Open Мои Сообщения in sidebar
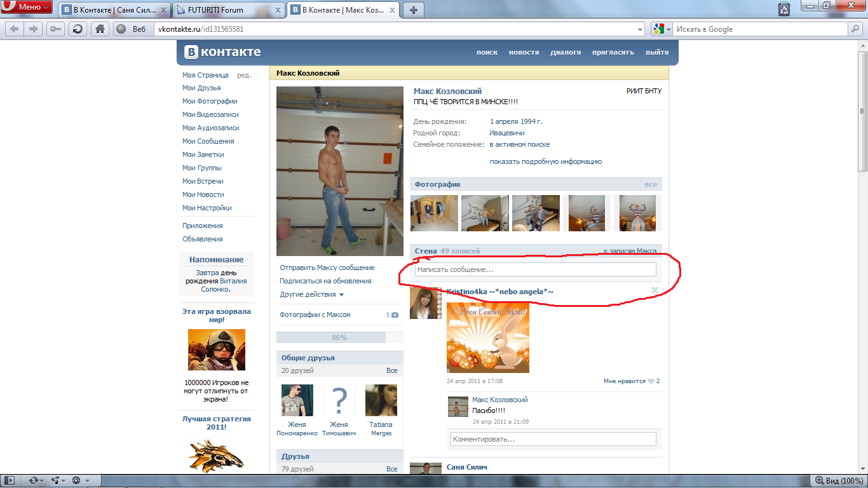868x488 pixels. [x=208, y=141]
